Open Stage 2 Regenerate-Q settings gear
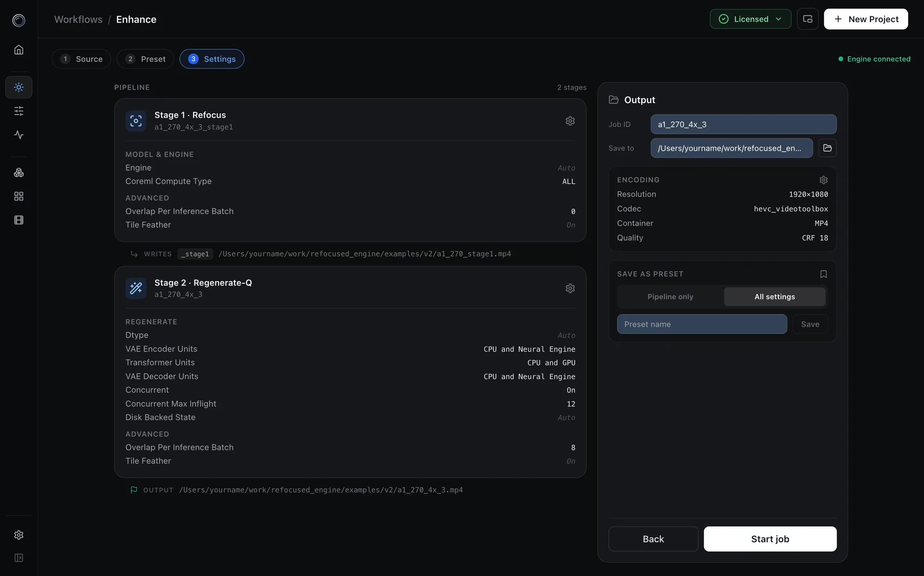Image resolution: width=924 pixels, height=576 pixels. (570, 288)
